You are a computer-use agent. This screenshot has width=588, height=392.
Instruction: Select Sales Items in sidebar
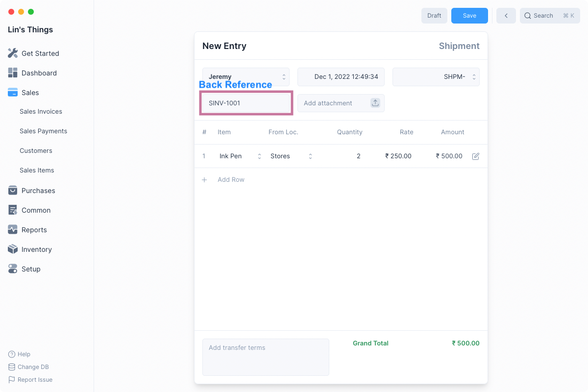coord(37,171)
